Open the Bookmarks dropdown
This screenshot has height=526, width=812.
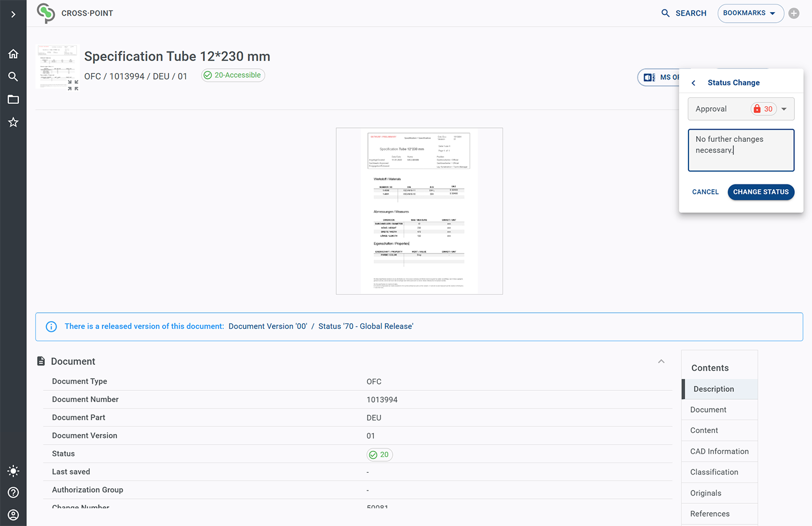tap(750, 13)
